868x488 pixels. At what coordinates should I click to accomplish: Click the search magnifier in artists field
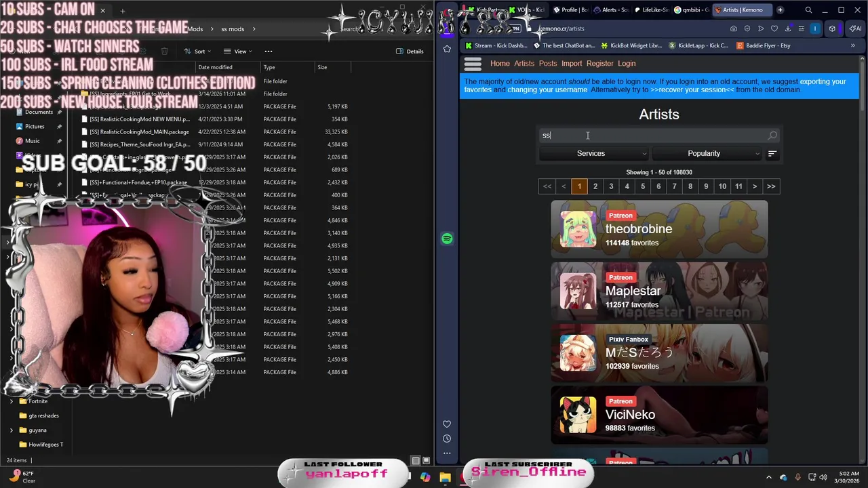pyautogui.click(x=772, y=136)
